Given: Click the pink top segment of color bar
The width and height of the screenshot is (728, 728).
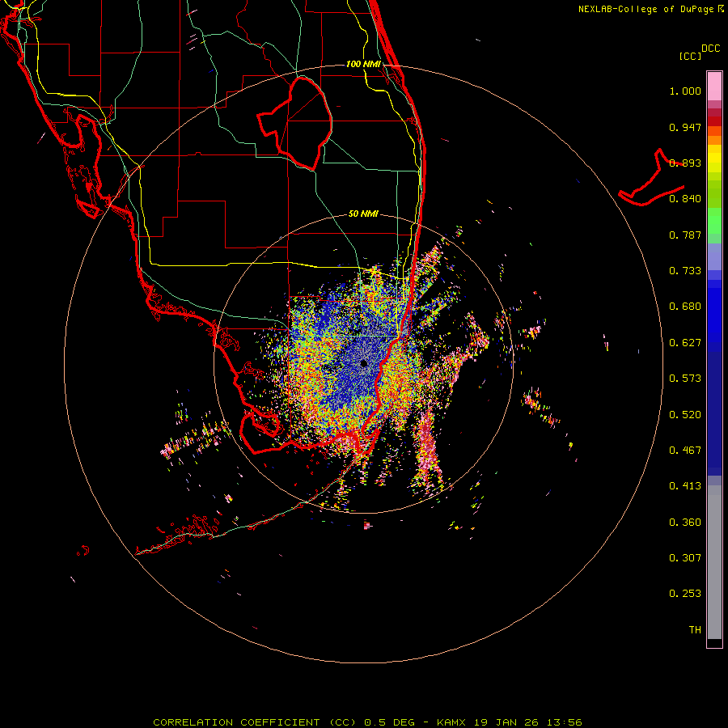Looking at the screenshot, I should 714,87.
